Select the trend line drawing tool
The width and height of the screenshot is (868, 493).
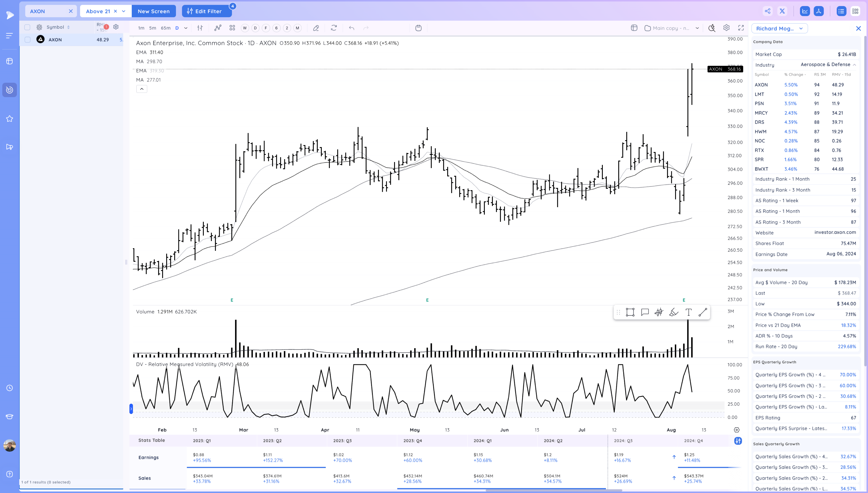tap(703, 312)
